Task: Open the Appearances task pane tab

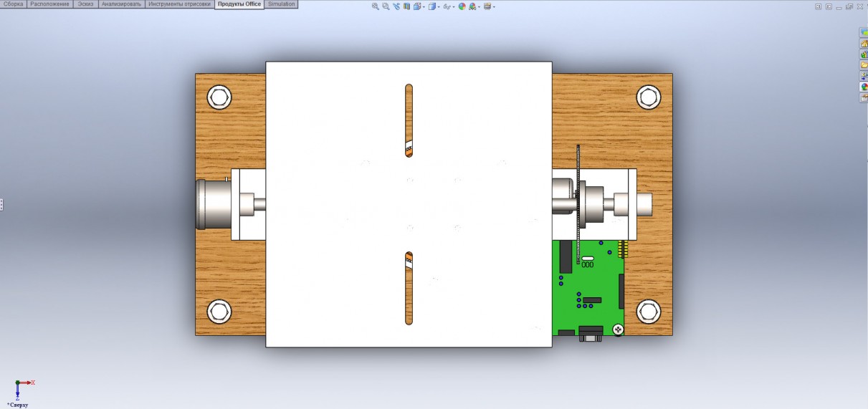Action: coord(864,87)
